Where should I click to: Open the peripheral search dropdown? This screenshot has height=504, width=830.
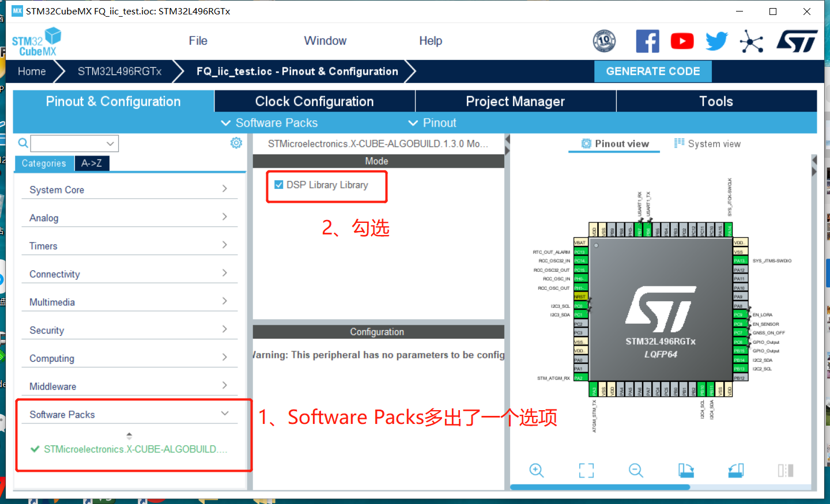click(x=110, y=143)
